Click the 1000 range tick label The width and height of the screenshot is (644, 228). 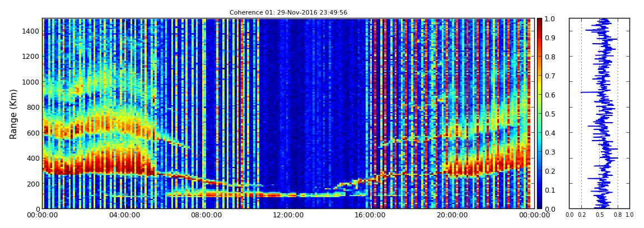tap(31, 82)
